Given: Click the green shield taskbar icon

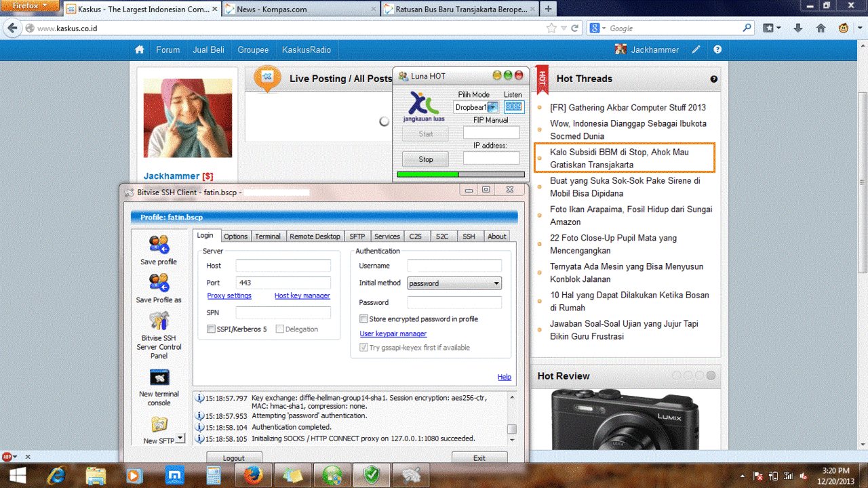Looking at the screenshot, I should click(372, 475).
